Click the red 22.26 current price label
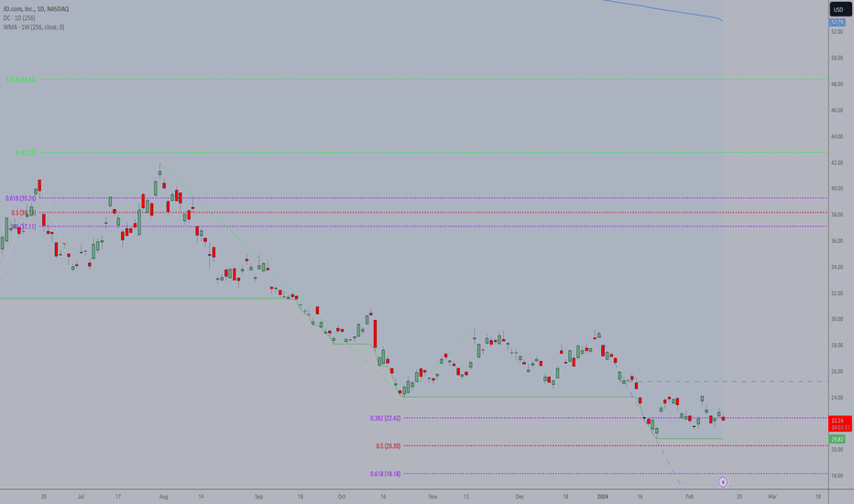The image size is (854, 504). [840, 423]
